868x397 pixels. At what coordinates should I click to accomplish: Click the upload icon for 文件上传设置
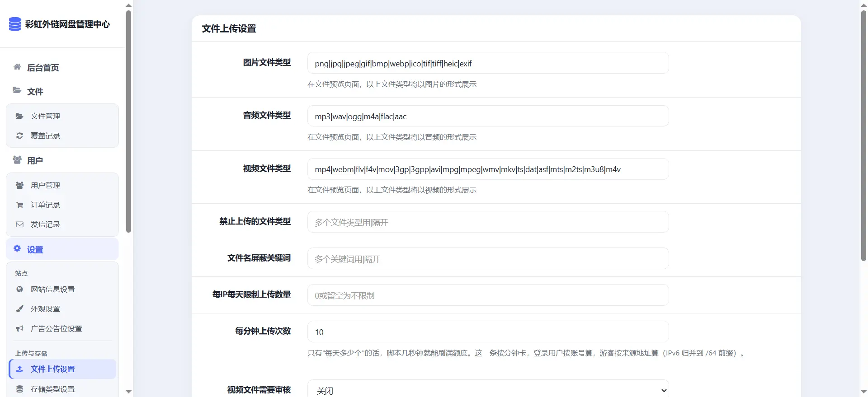(x=19, y=369)
